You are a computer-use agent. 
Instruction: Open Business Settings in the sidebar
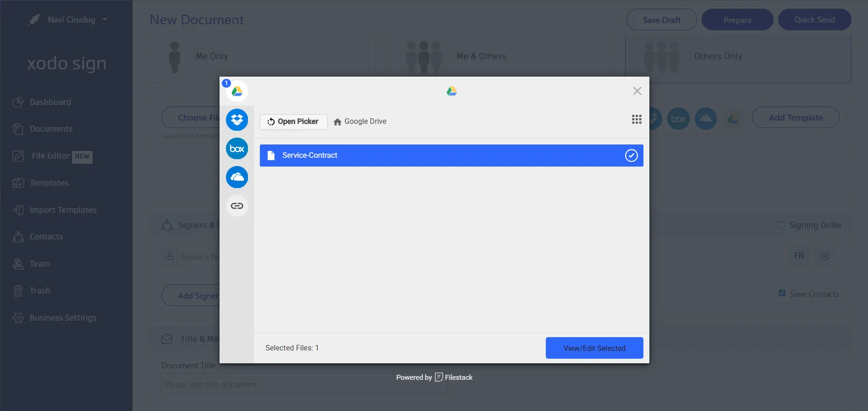pos(63,318)
